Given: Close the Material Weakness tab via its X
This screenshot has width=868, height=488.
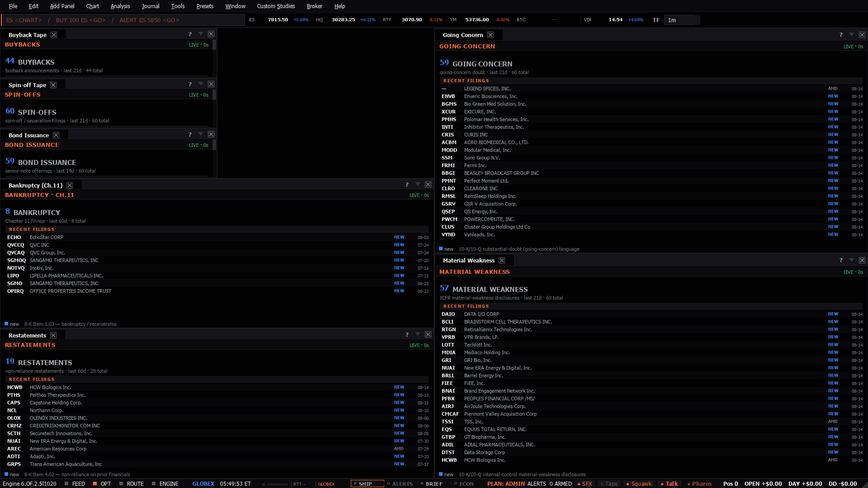Looking at the screenshot, I should [x=502, y=260].
